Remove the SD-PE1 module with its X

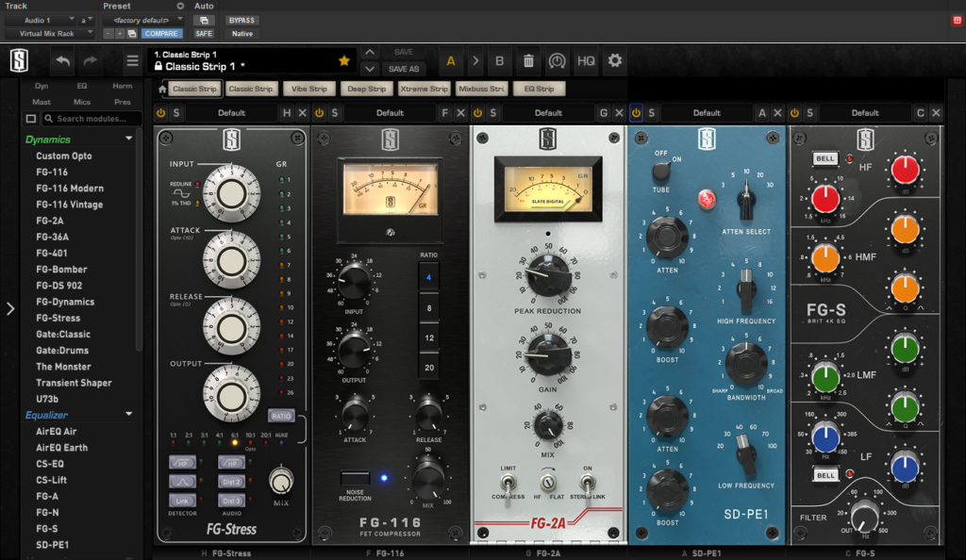click(777, 112)
